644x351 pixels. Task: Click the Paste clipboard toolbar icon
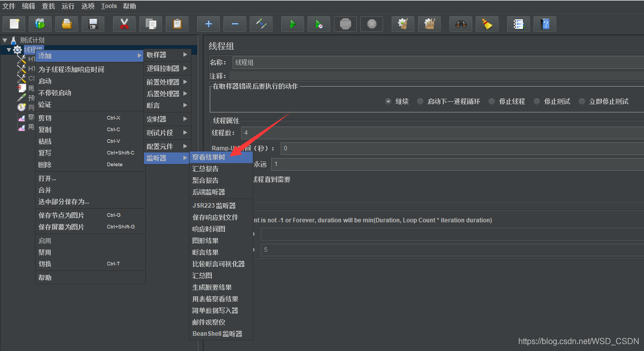[x=177, y=24]
